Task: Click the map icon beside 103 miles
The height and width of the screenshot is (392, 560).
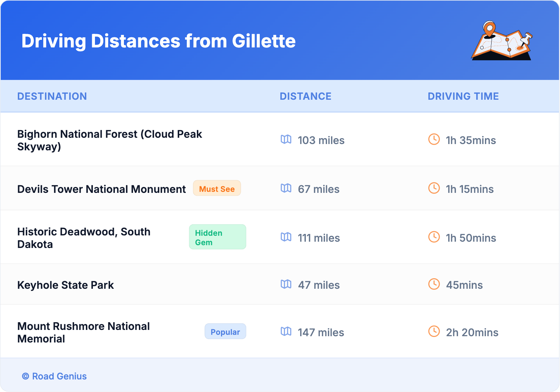Action: pyautogui.click(x=286, y=140)
